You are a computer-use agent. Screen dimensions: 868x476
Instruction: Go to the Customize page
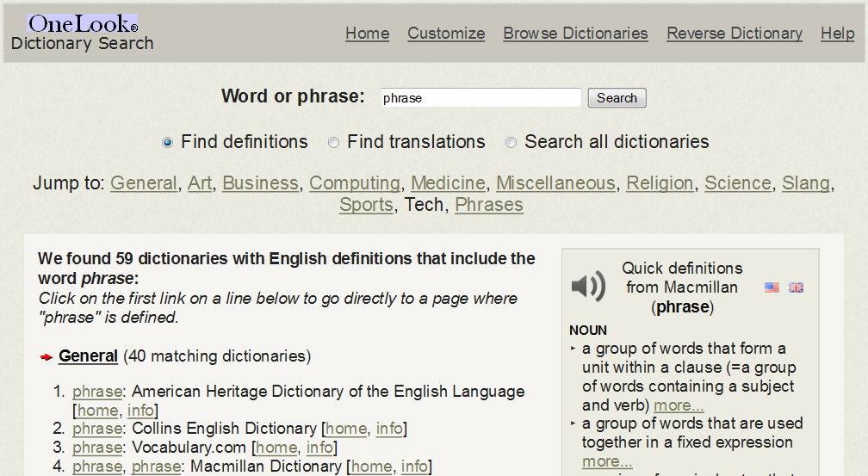(446, 34)
